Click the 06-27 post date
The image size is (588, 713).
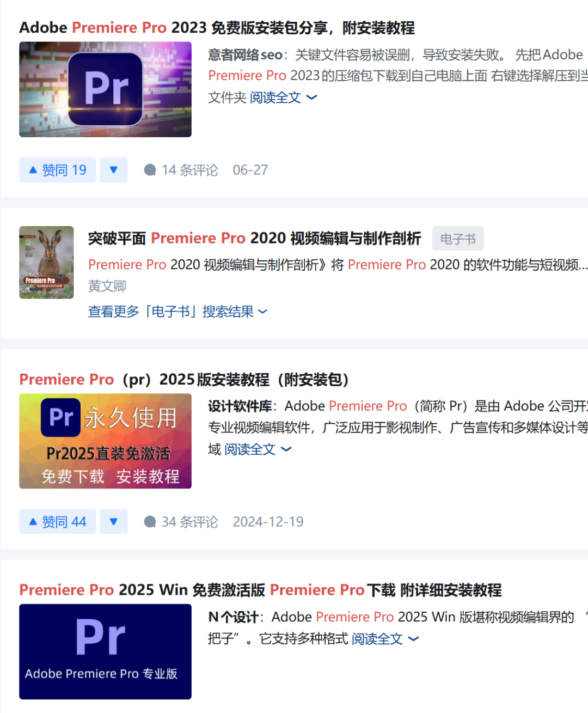point(250,170)
